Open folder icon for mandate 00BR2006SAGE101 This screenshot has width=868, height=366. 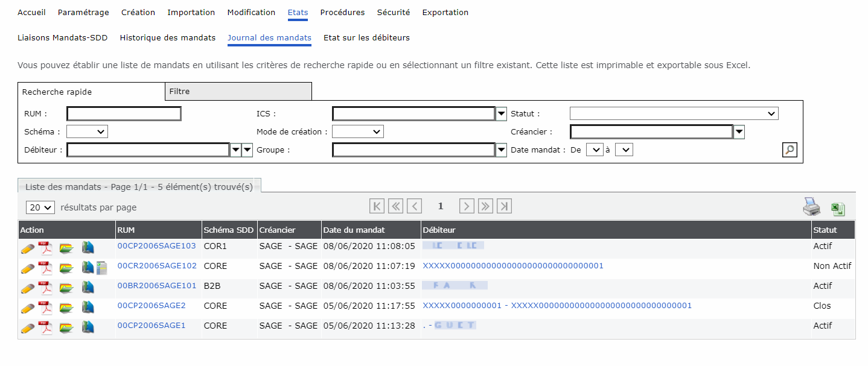(x=66, y=287)
